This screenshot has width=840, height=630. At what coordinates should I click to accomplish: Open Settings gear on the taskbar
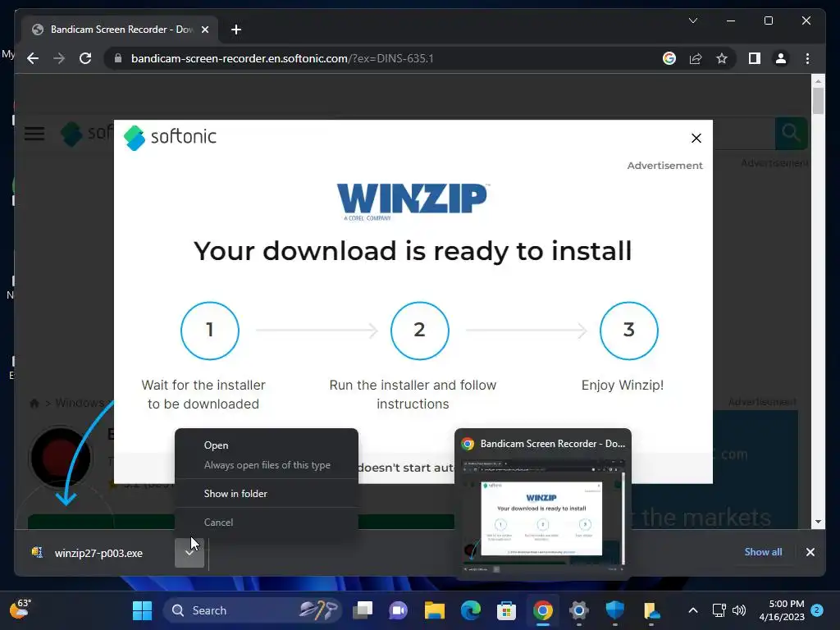point(578,610)
